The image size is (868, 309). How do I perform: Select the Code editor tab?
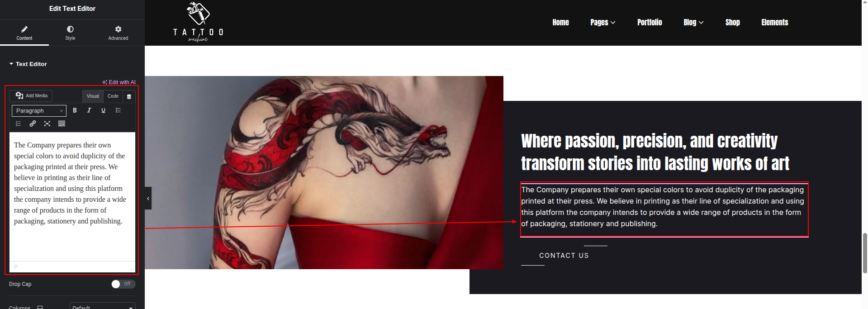pyautogui.click(x=113, y=96)
